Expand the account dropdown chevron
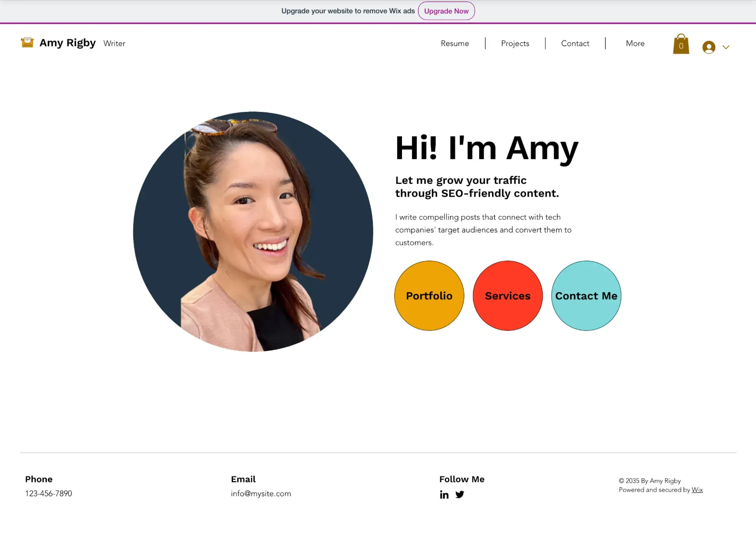 726,47
